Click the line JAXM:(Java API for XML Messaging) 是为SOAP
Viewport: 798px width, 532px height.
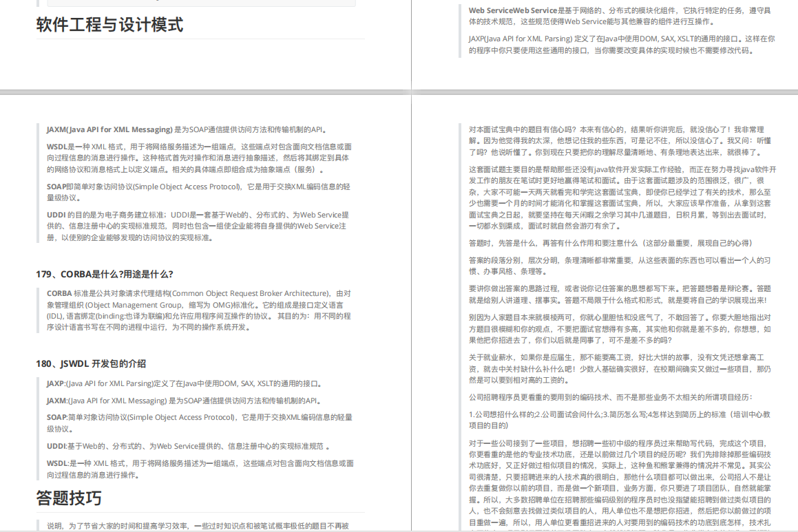pos(184,401)
